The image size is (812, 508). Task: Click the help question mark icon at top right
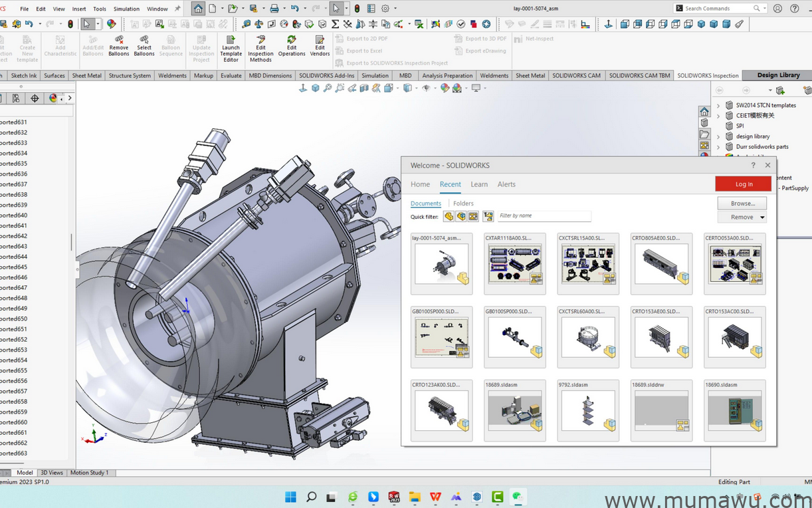click(x=795, y=9)
